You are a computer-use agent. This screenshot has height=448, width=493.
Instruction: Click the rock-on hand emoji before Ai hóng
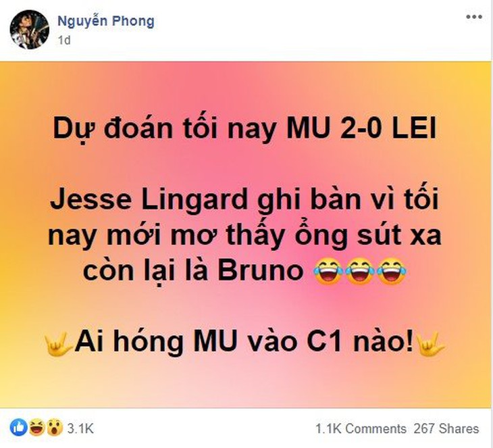59,343
